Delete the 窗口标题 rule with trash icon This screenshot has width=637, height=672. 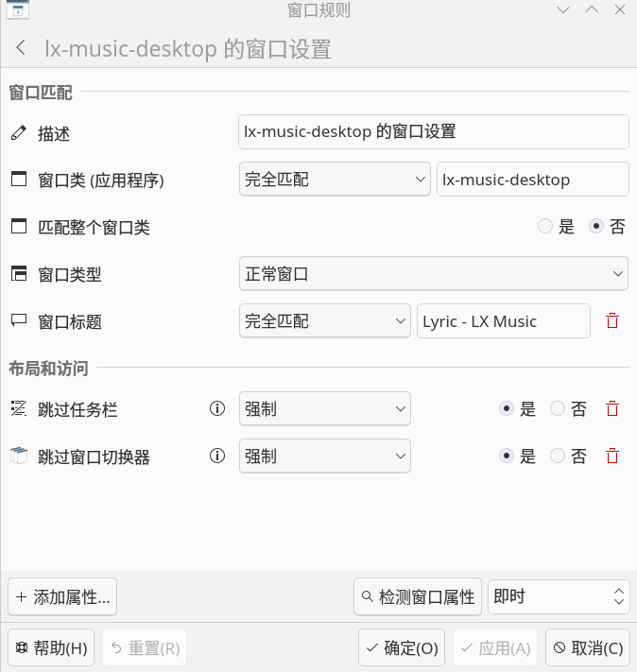coord(612,320)
